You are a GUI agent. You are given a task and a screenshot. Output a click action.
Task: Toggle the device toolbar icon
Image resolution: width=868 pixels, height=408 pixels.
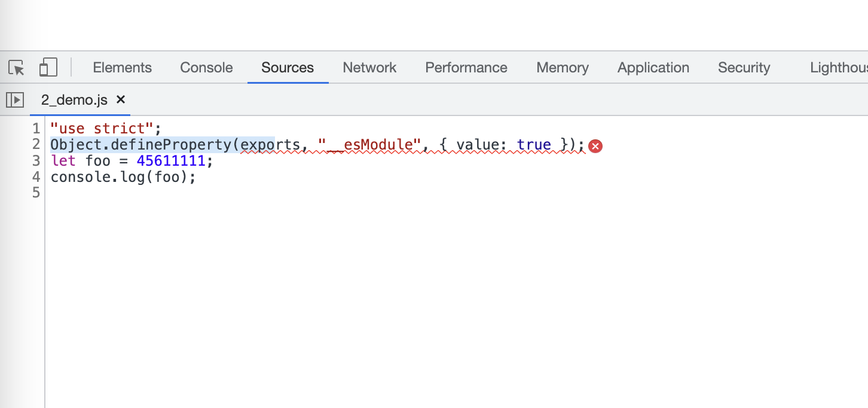pyautogui.click(x=48, y=68)
